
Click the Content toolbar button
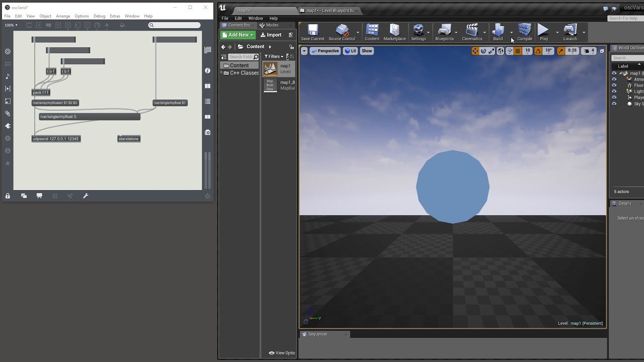[x=372, y=32]
